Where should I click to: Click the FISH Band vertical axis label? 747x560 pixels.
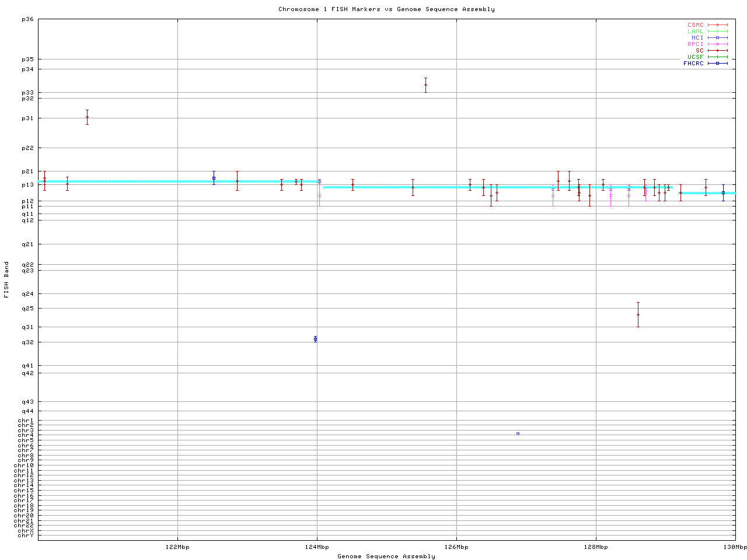[6, 279]
